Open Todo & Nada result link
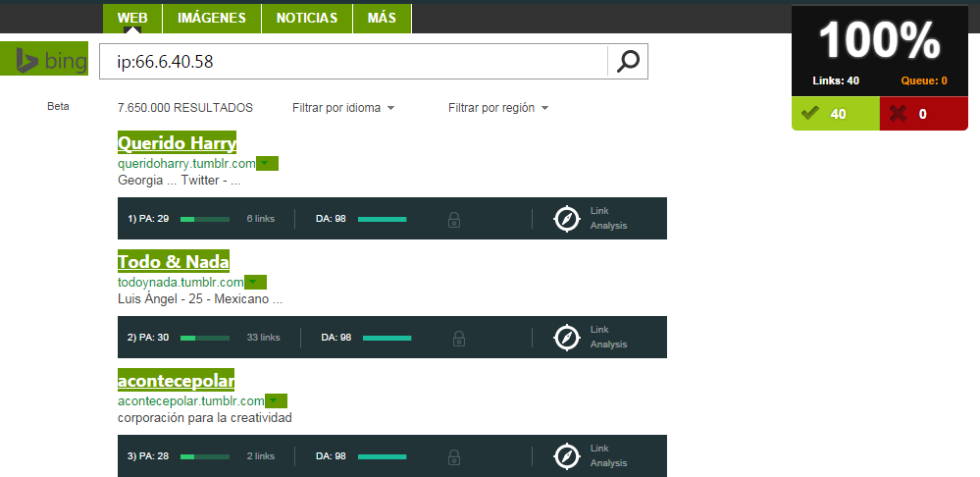 pyautogui.click(x=173, y=261)
